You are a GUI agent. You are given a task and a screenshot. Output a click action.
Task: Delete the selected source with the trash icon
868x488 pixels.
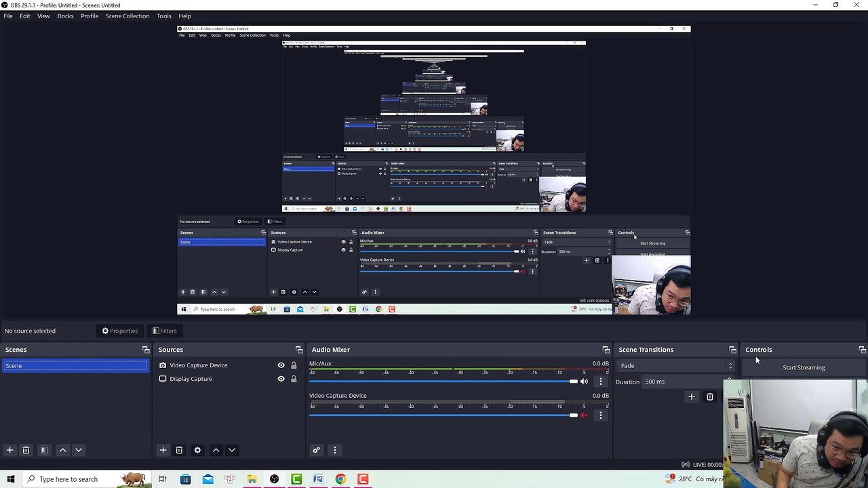[x=179, y=450]
